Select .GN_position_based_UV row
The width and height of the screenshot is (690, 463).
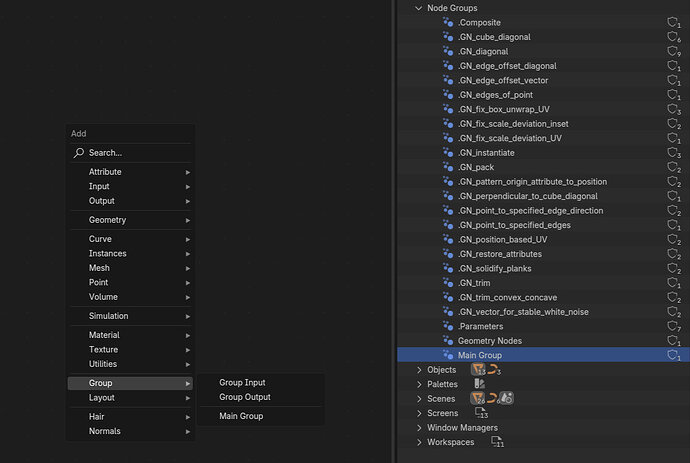(543, 239)
